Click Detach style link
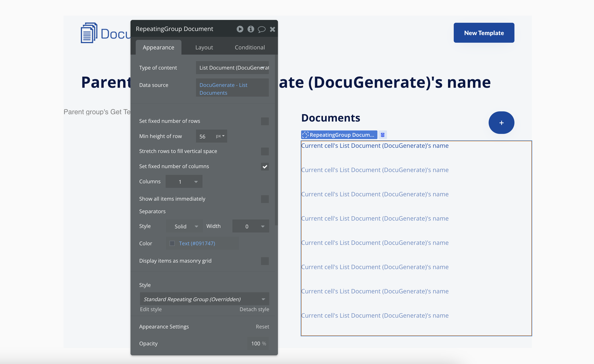Viewport: 594px width, 364px height. point(254,309)
